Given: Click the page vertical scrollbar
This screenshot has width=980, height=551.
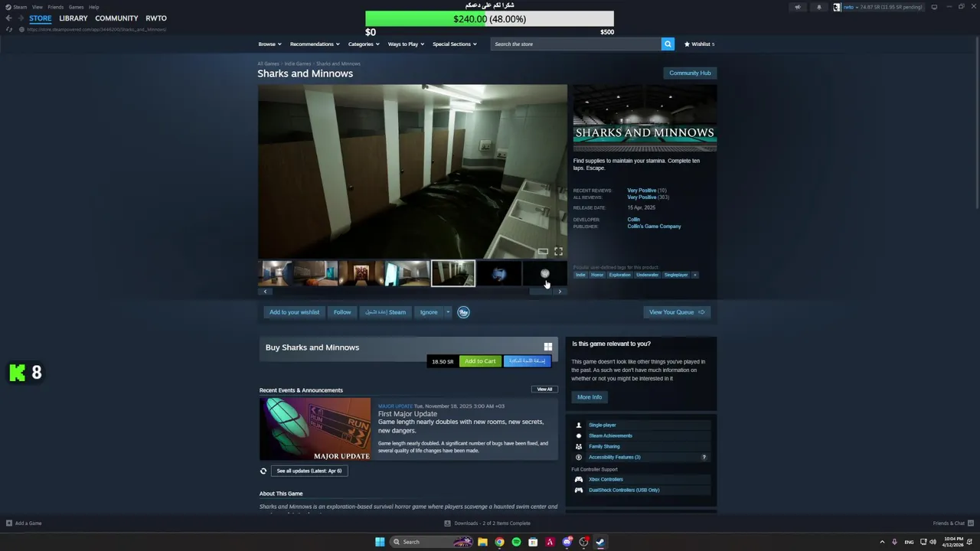Looking at the screenshot, I should pos(977,122).
